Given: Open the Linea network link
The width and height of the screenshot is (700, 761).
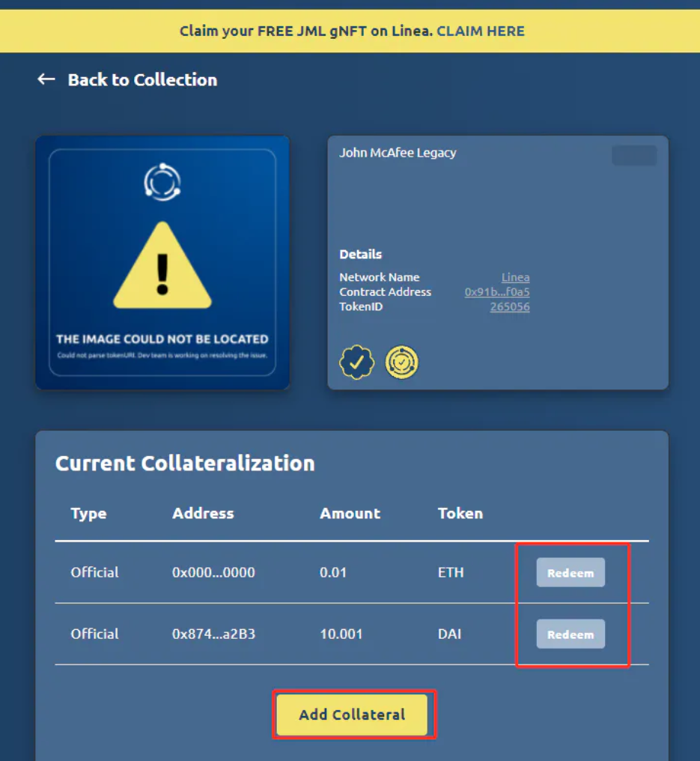Looking at the screenshot, I should pyautogui.click(x=515, y=277).
